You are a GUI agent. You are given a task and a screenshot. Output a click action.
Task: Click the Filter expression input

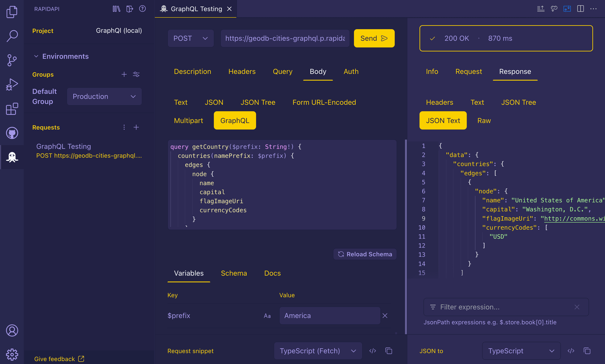click(x=506, y=307)
